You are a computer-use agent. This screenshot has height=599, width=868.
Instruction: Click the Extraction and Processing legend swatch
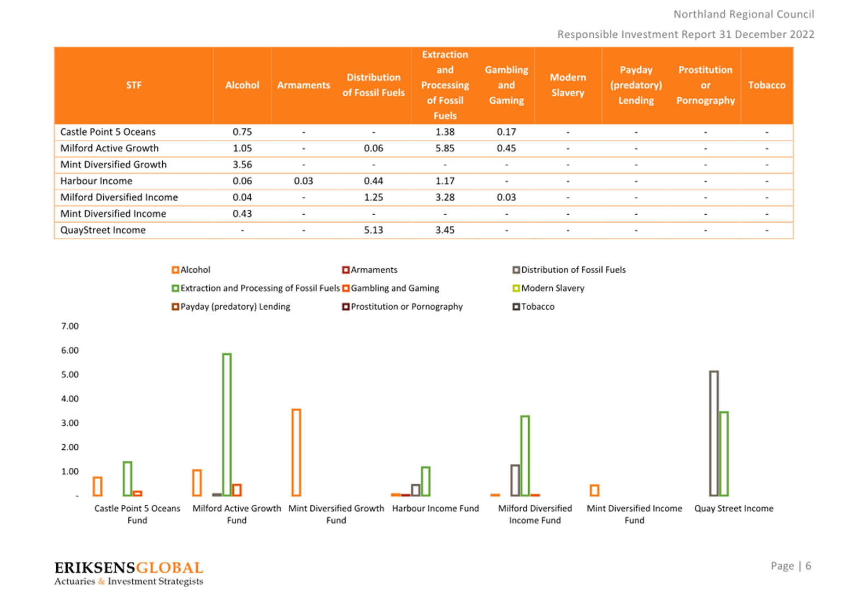[x=175, y=289]
